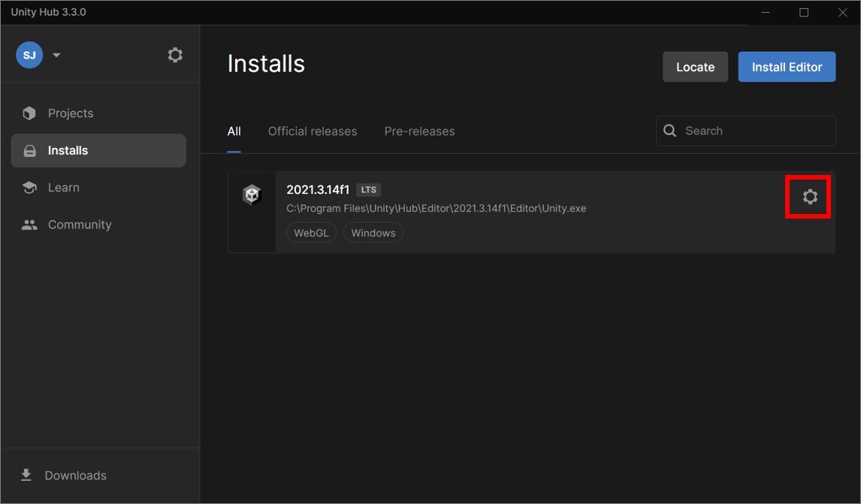Open the SJ account avatar
Viewport: 861px width, 504px height.
point(29,55)
